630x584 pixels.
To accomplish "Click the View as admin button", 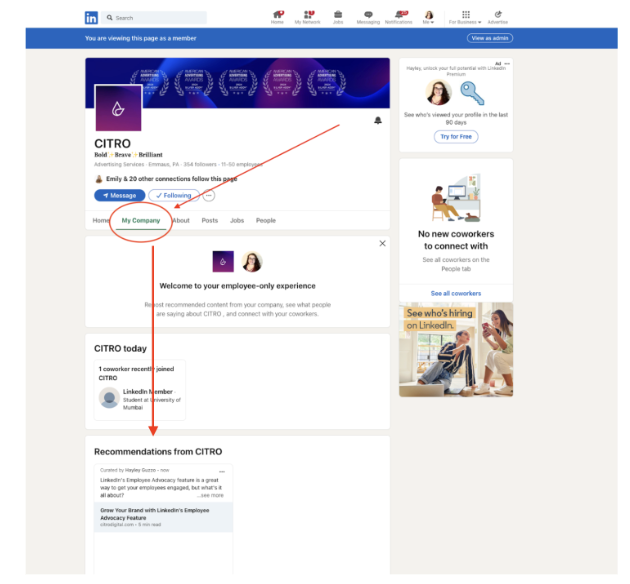I will [490, 38].
